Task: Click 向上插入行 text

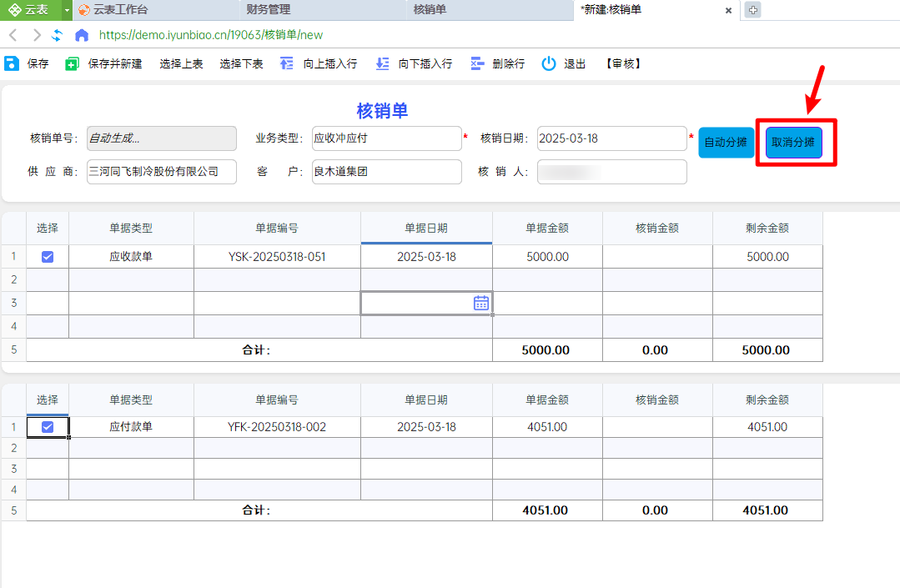Action: click(330, 63)
